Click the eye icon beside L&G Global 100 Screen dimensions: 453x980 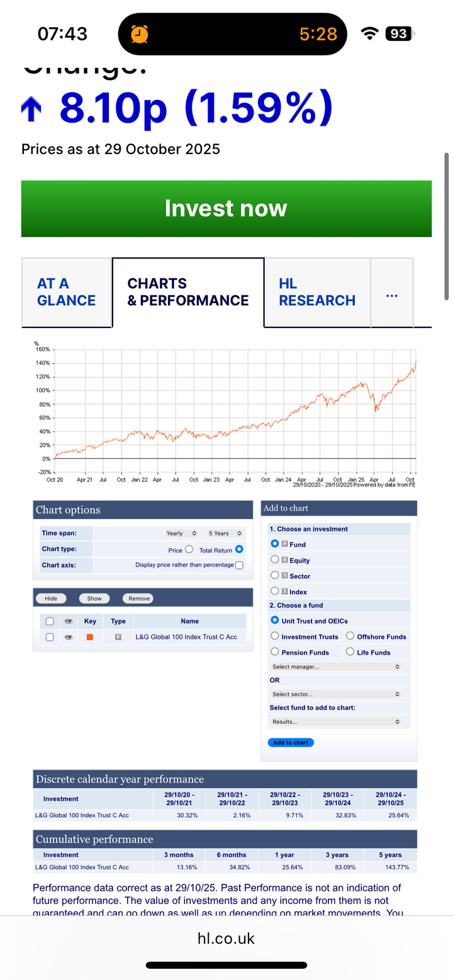(69, 637)
